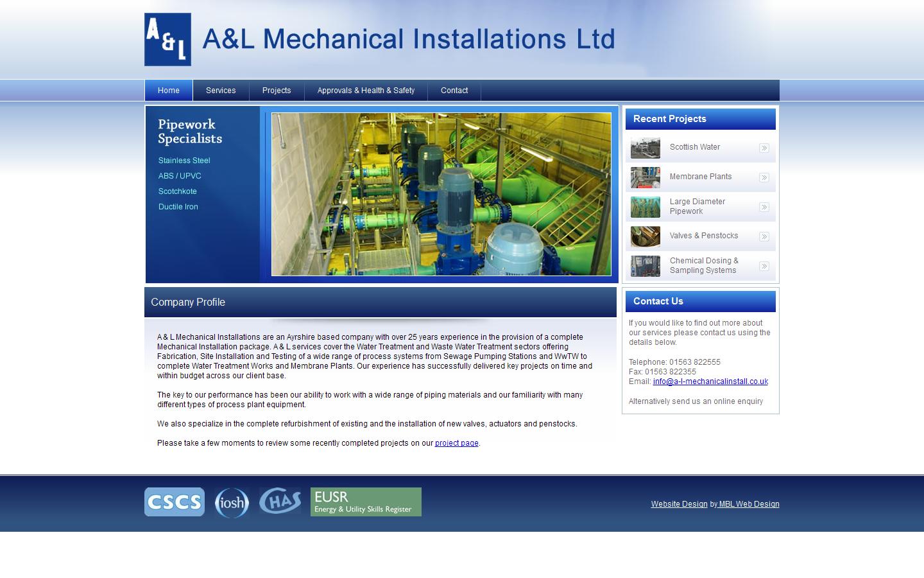Open the Membrane Plants project thumbnail
Screen dimensions: 924x578
tap(645, 177)
